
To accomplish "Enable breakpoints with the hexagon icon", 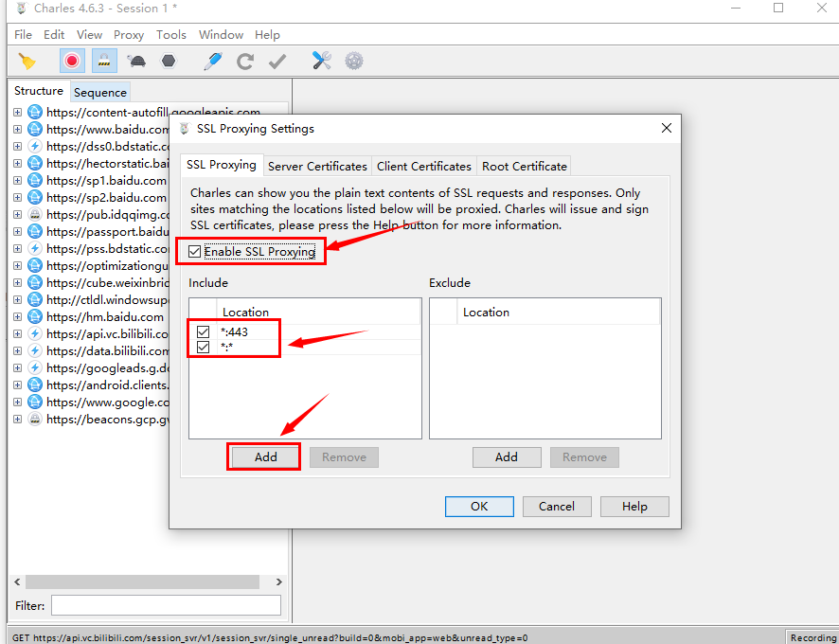I will (x=169, y=61).
